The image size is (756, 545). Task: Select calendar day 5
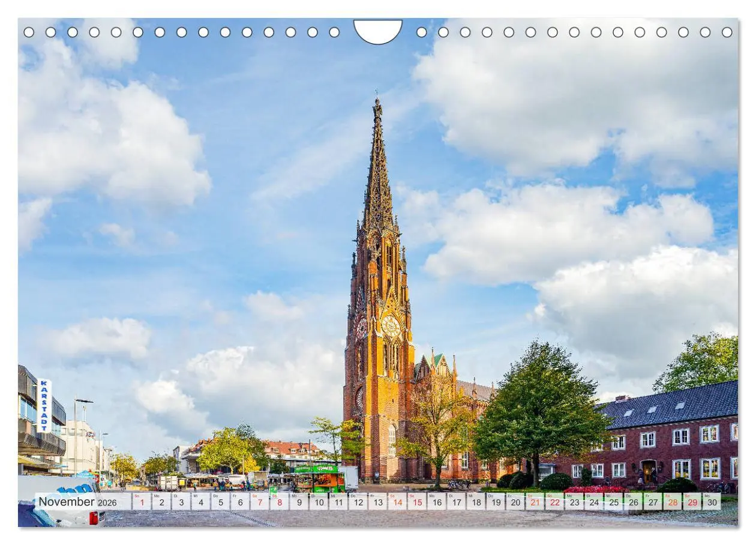point(220,502)
